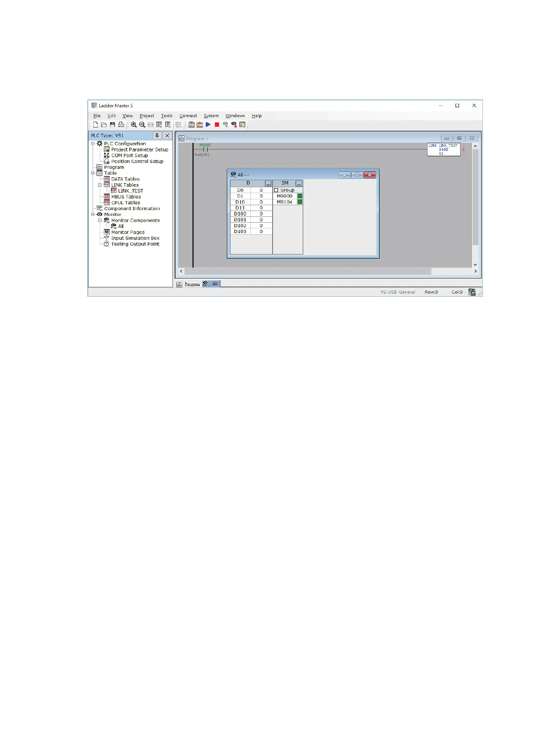Image resolution: width=535 pixels, height=756 pixels.
Task: Click eye icon next to Monitor
Action: coord(100,214)
